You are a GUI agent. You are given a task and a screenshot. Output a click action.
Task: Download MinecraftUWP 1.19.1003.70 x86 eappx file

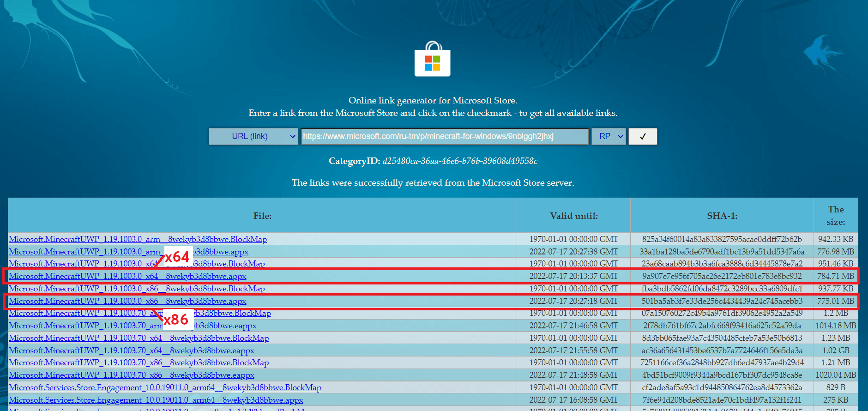(x=132, y=375)
